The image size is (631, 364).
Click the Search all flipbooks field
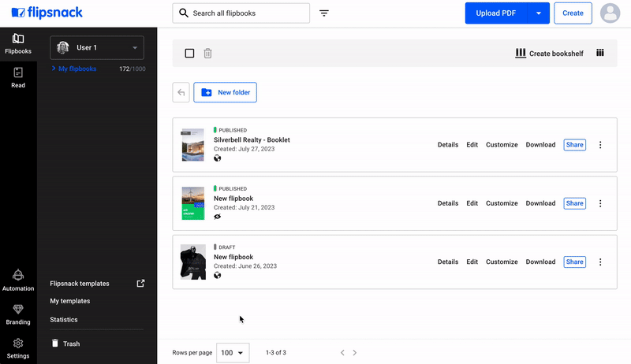point(241,13)
